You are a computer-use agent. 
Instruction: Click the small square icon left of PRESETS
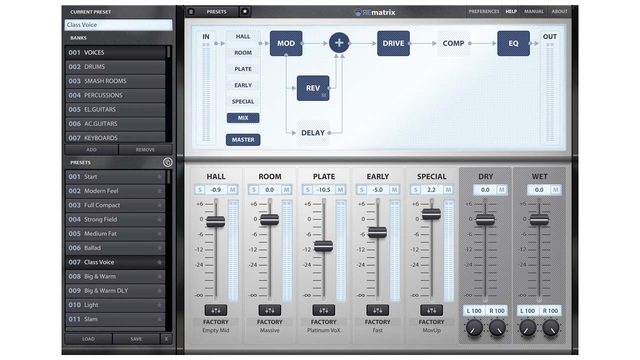pos(191,12)
